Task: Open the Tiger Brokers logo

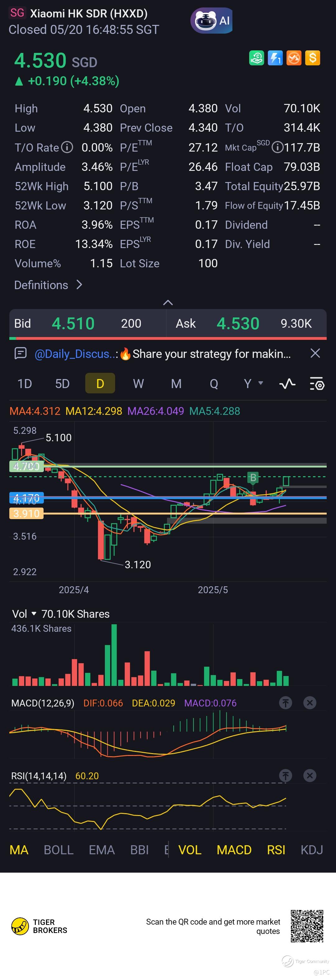Action: (39, 926)
